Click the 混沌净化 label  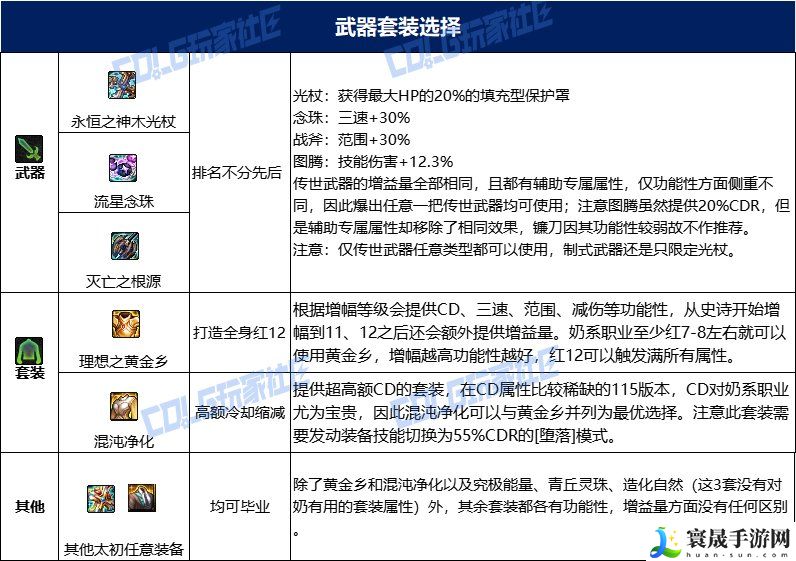(x=123, y=441)
